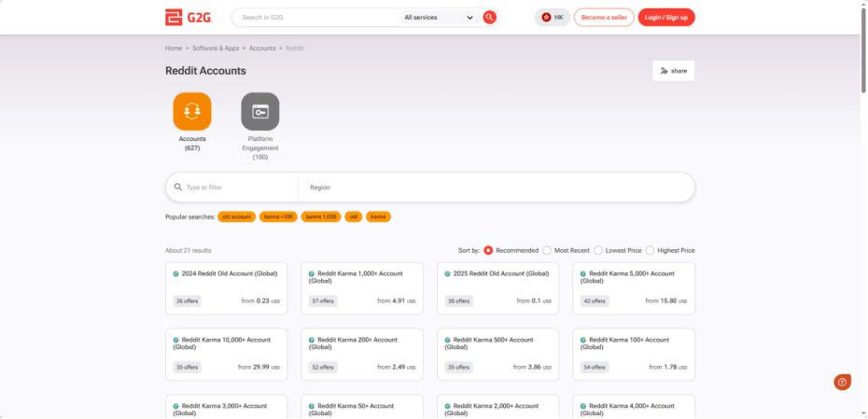Click globe icon on Reddit Karma 5,000+ Account
The width and height of the screenshot is (868, 419).
(x=583, y=273)
